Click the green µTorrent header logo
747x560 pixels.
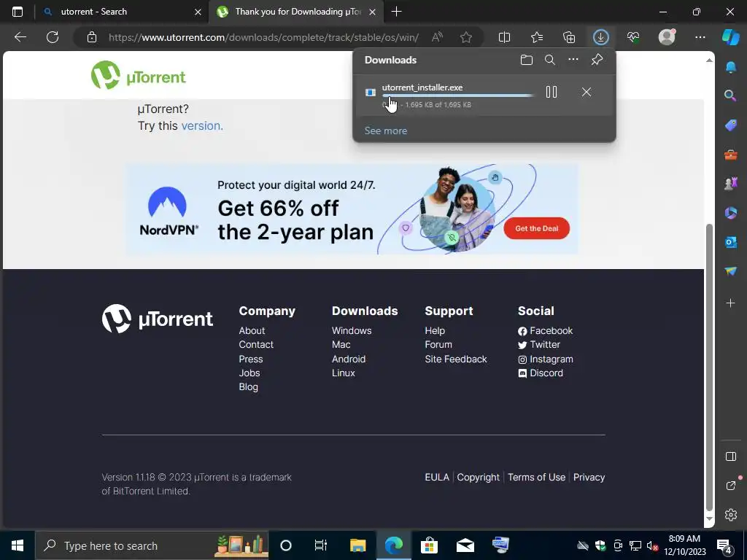(x=138, y=75)
